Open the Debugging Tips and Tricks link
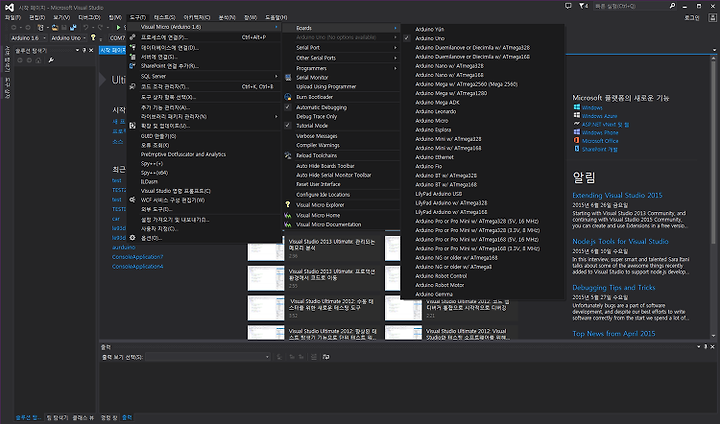The image size is (720, 424). click(x=613, y=288)
